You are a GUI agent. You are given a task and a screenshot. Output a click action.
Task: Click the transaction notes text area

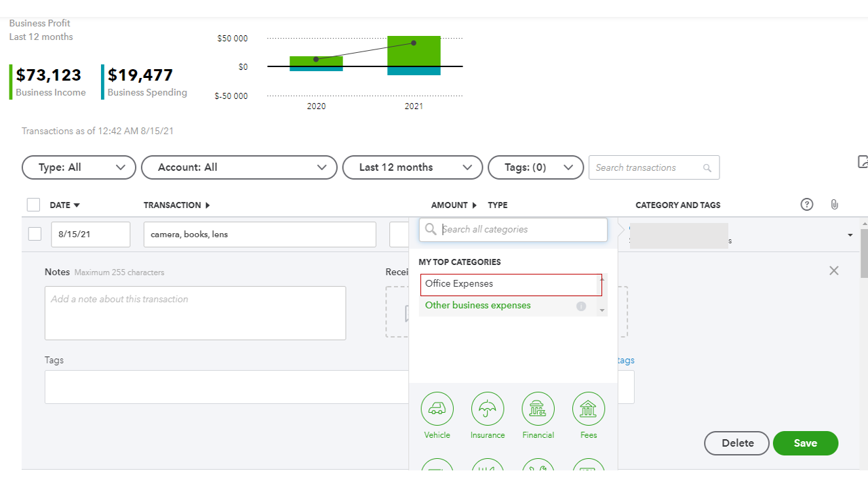click(x=195, y=313)
